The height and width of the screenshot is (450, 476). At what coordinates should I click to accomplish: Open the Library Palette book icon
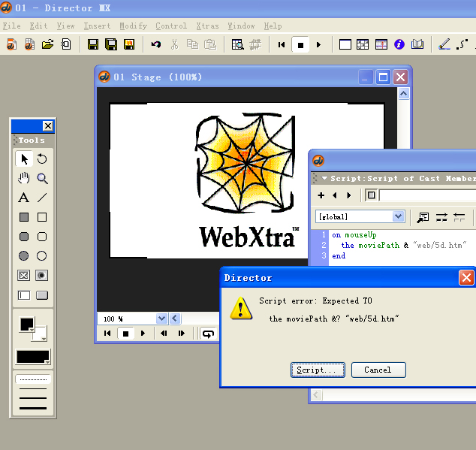pyautogui.click(x=417, y=44)
